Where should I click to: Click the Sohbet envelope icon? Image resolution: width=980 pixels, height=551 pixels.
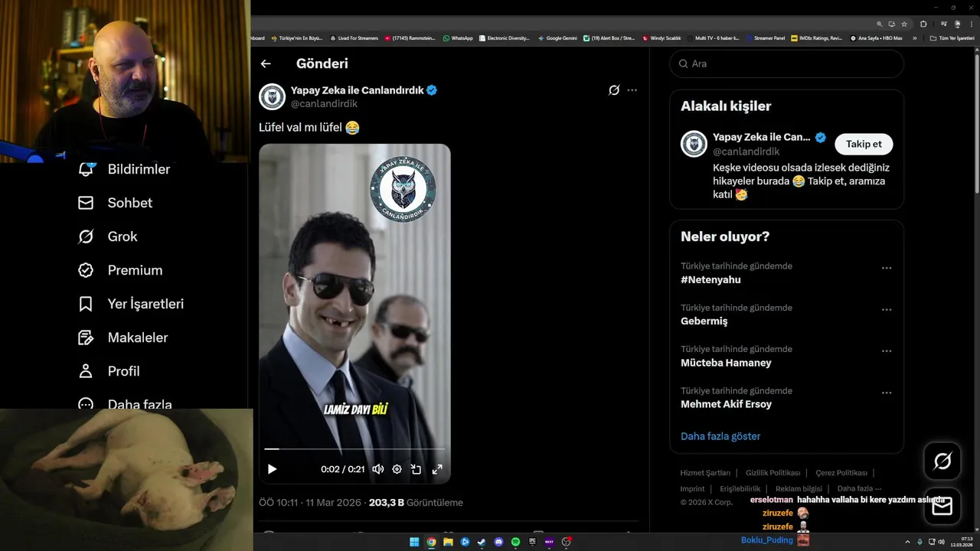(x=86, y=203)
